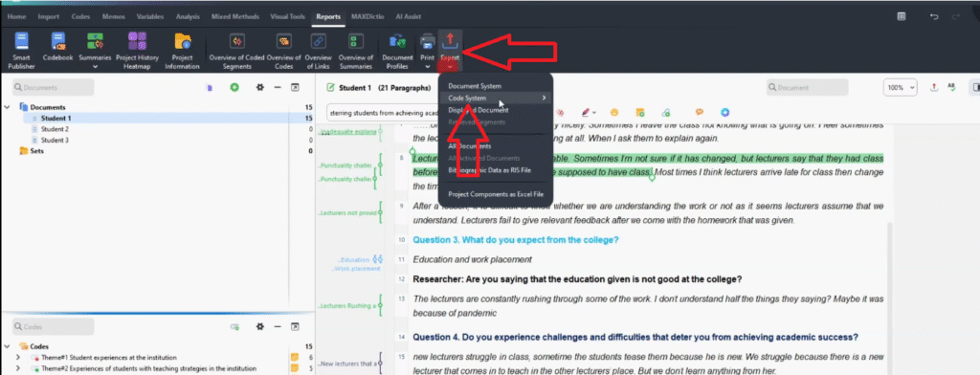
Task: Open Overview of Summaries
Action: 356,50
